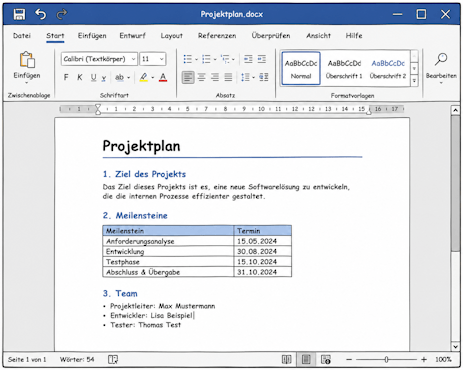The image size is (463, 370).
Task: Decrease paragraph indent
Action: coord(248,59)
